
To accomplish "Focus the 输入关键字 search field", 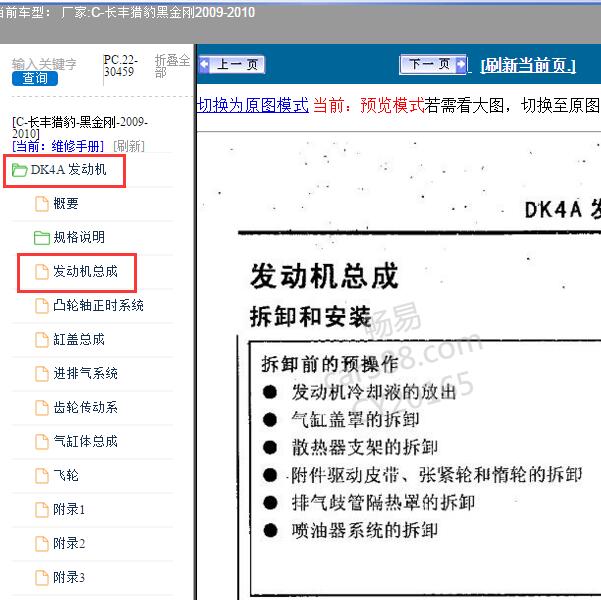I will (44, 64).
